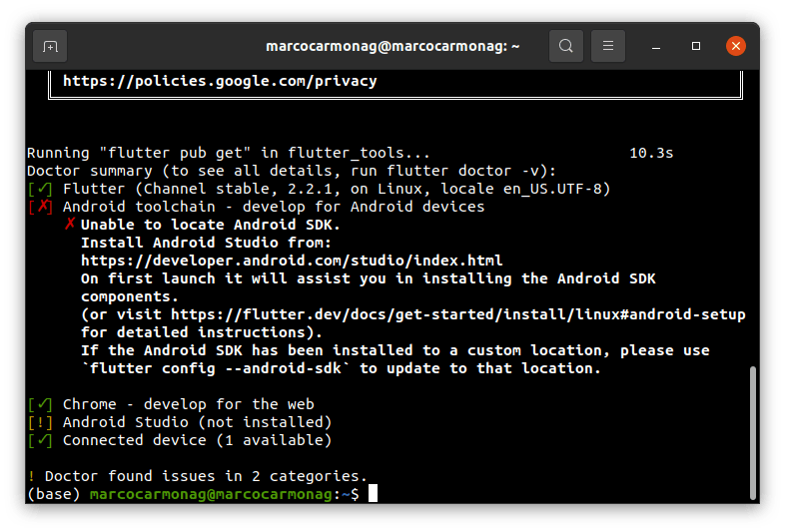Click the developer.android.com studio URL
This screenshot has height=532, width=785.
click(x=292, y=261)
